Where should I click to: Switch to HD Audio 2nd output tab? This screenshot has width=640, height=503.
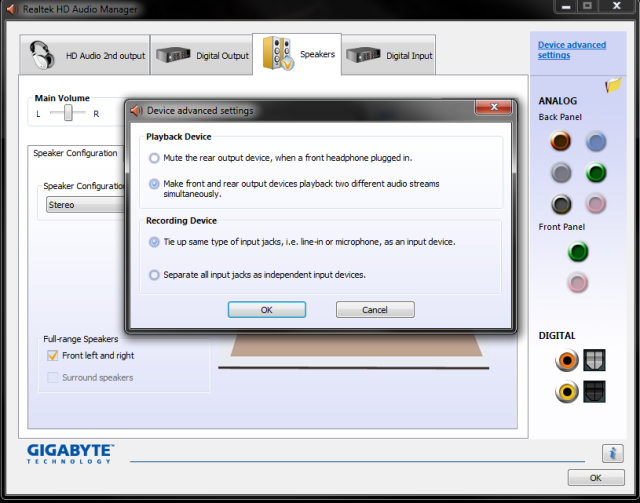(x=84, y=55)
